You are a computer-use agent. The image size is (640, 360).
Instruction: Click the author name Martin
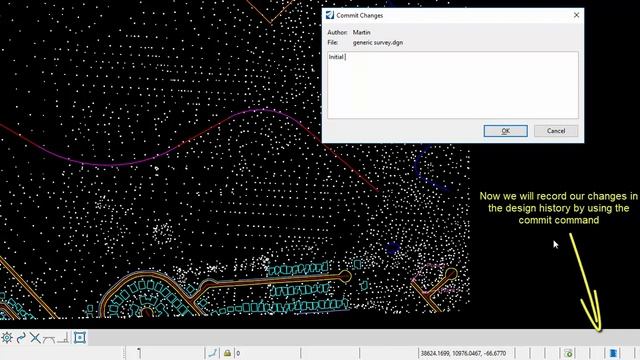361,32
